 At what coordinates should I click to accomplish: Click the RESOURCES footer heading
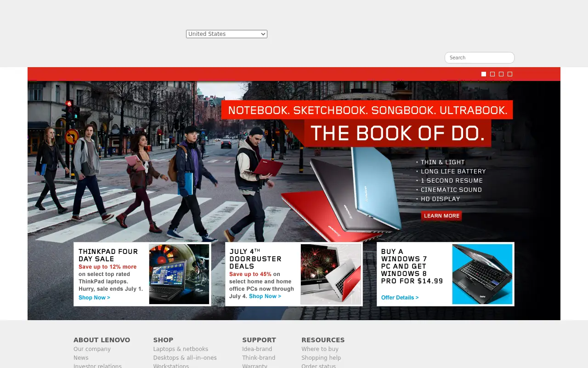coord(323,340)
